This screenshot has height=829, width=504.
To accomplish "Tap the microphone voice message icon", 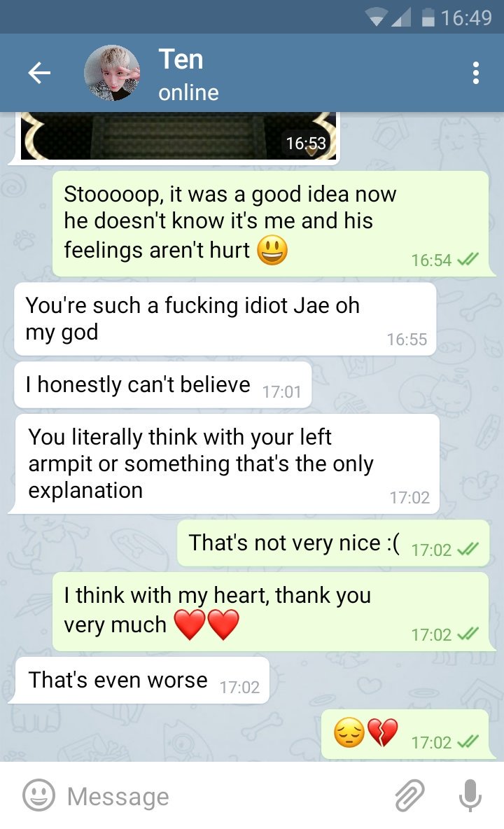I will tap(470, 795).
